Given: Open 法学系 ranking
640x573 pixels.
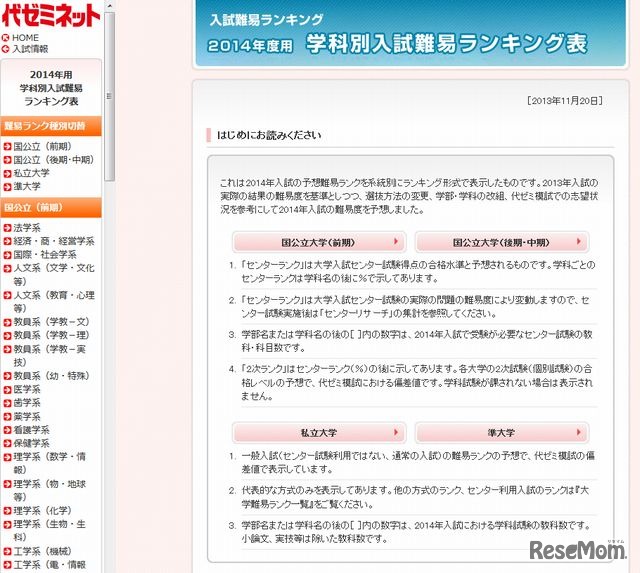Looking at the screenshot, I should 27,228.
